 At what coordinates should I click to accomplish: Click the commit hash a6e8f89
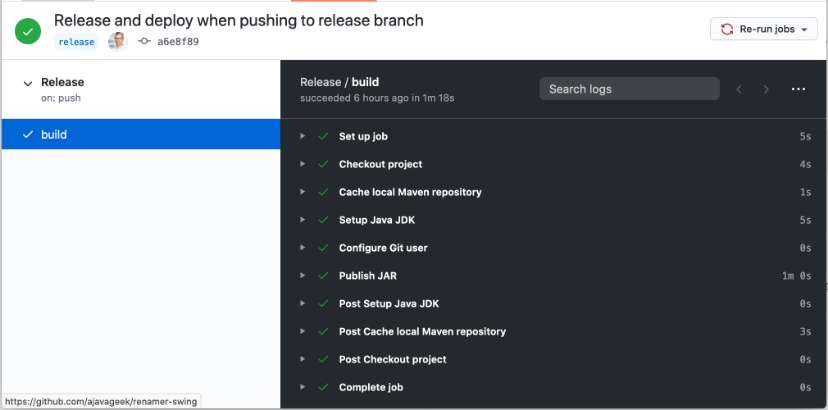[x=177, y=42]
